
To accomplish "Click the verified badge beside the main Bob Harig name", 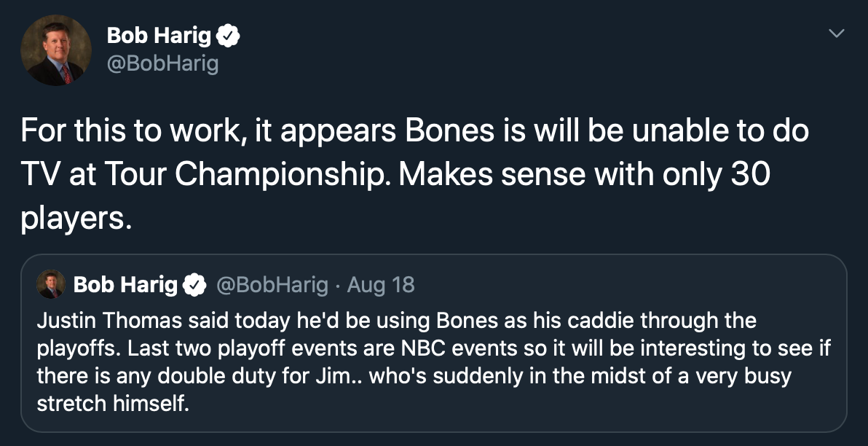I will tap(228, 36).
